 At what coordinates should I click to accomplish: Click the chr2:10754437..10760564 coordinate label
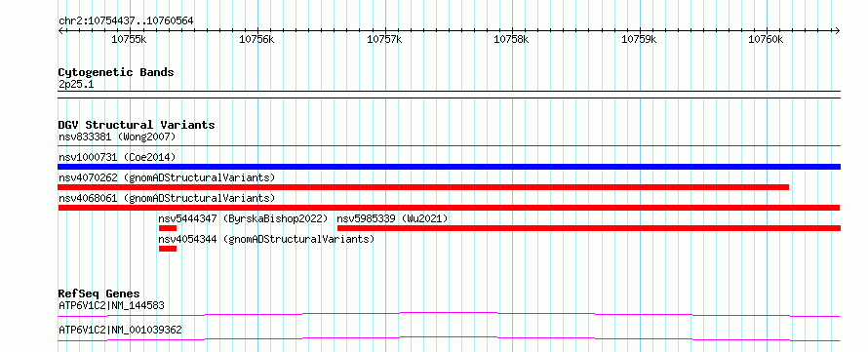coord(126,20)
